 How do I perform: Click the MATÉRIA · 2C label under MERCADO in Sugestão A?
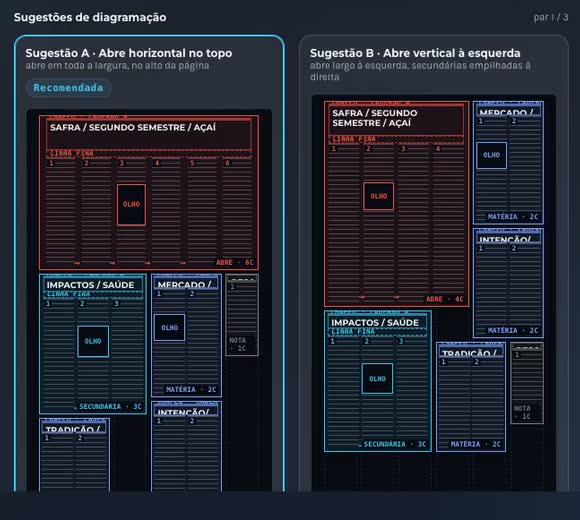coord(191,389)
